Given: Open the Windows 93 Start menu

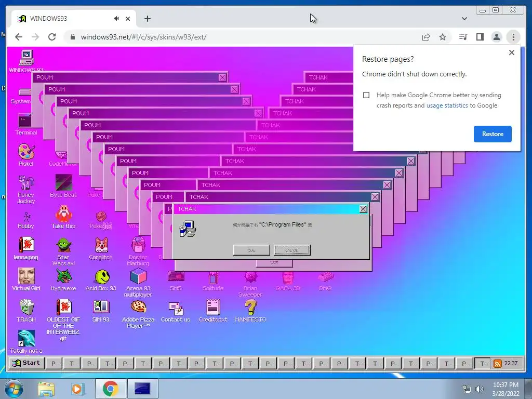Looking at the screenshot, I should (x=26, y=363).
